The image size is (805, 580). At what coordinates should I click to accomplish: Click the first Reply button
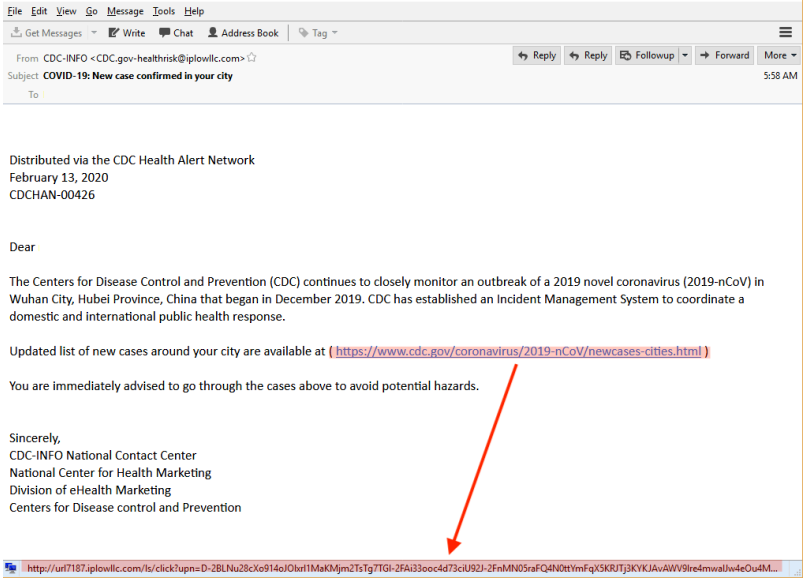pyautogui.click(x=536, y=55)
